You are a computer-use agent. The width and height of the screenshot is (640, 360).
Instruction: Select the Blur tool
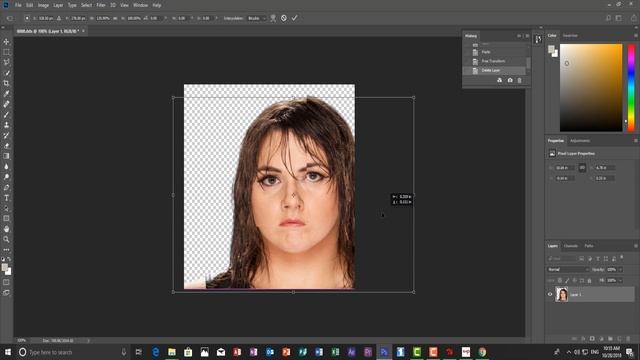[7, 167]
